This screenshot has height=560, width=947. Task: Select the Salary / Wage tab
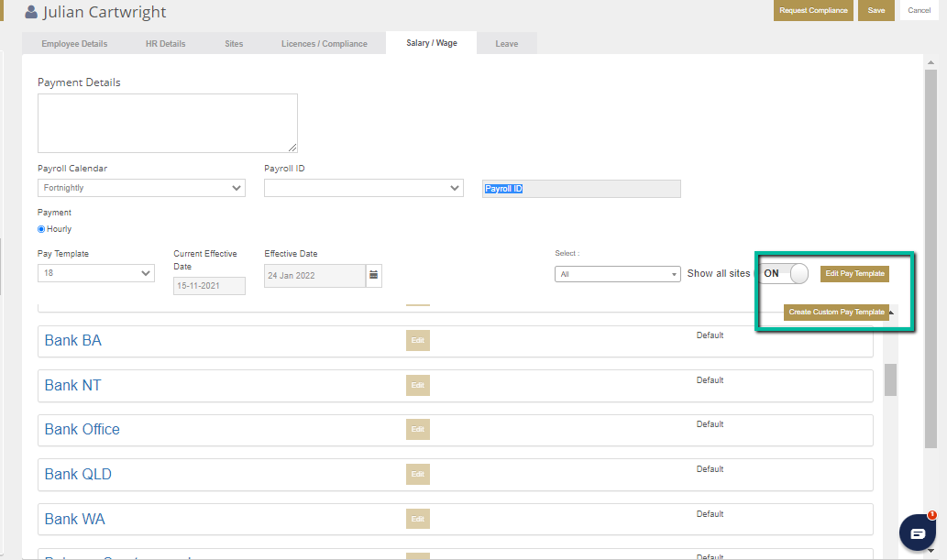point(432,43)
